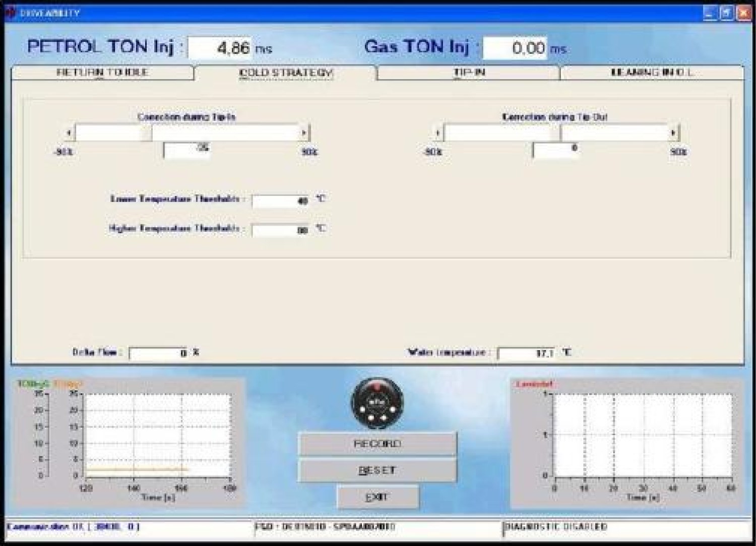Click the RECORD button

(377, 444)
